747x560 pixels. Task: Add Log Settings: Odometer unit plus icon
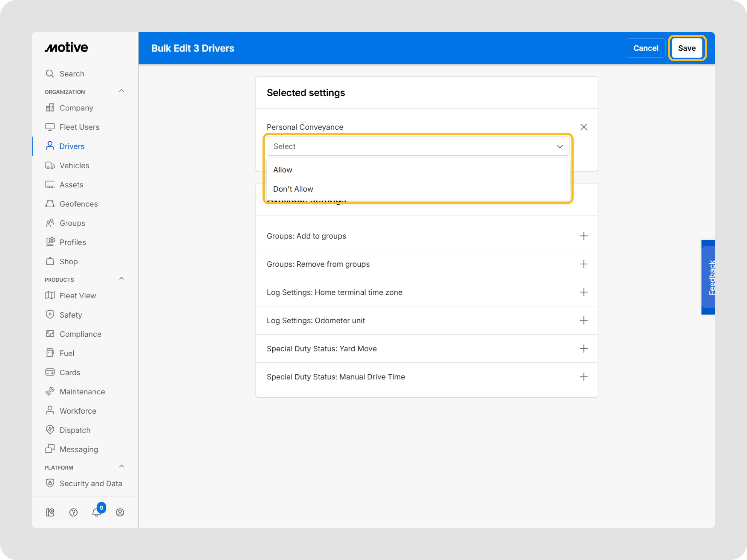tap(583, 320)
